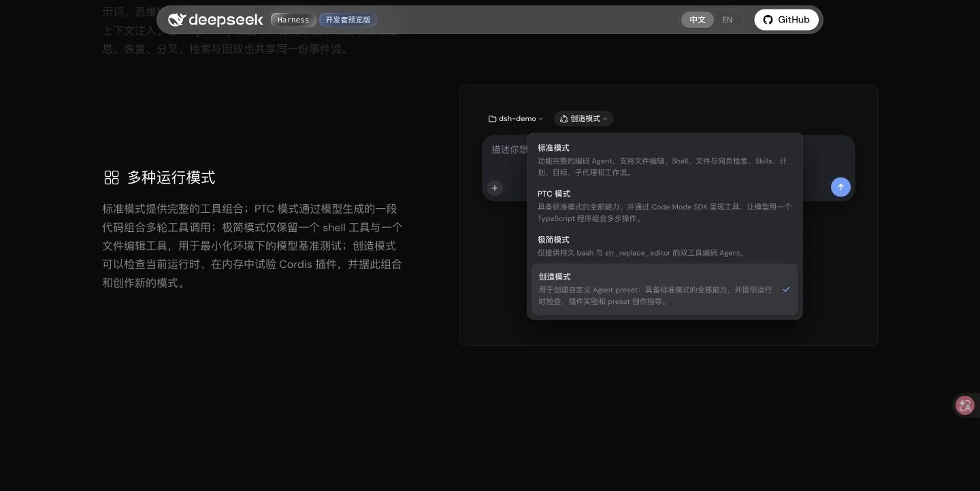Click the grid icon beside 多种运行模式
This screenshot has width=980, height=491.
(111, 177)
